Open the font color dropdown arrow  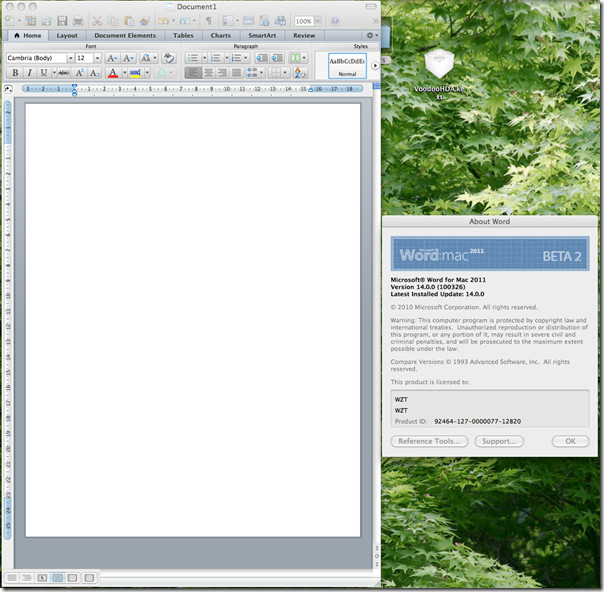click(x=124, y=72)
